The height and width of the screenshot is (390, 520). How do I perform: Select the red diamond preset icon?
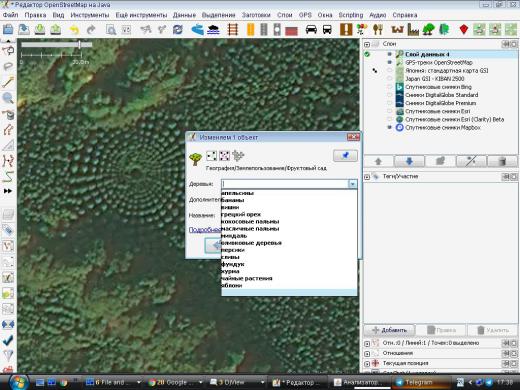[464, 29]
